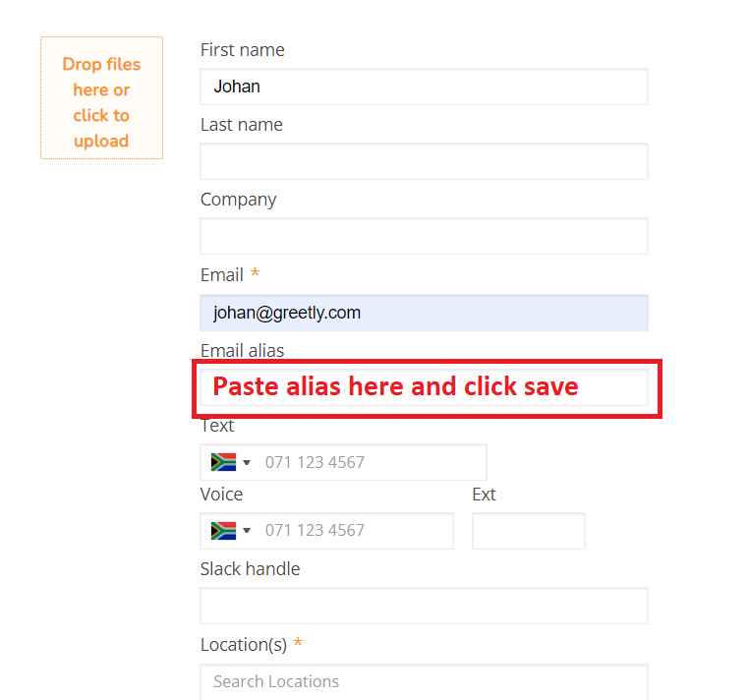Click the Email alias label
The height and width of the screenshot is (700, 748).
(x=242, y=350)
